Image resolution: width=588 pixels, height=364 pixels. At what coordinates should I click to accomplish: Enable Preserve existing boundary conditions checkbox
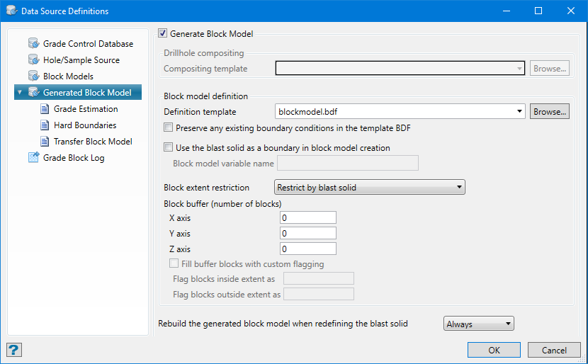click(169, 128)
